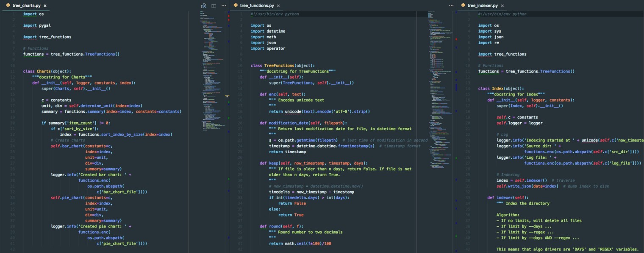Click 'index = self.indexer()' line
Viewport: 644px width, 253px height.
[x=522, y=180]
